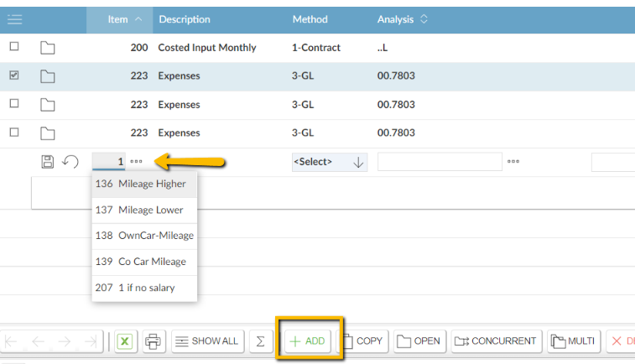Choose 207 1 if no salary option
This screenshot has width=635, height=364.
[x=144, y=288]
